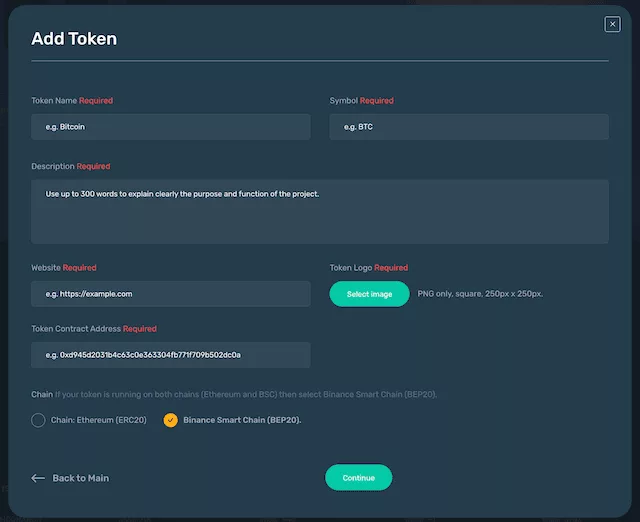Close the Add Token dialog
Viewport: 640px width, 522px height.
pyautogui.click(x=612, y=24)
